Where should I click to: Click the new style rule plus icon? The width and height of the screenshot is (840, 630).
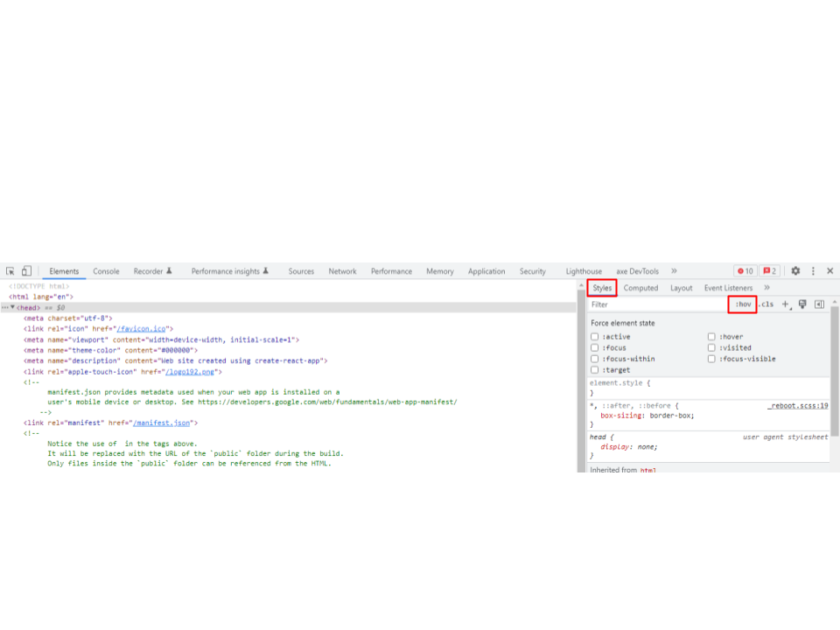[784, 304]
